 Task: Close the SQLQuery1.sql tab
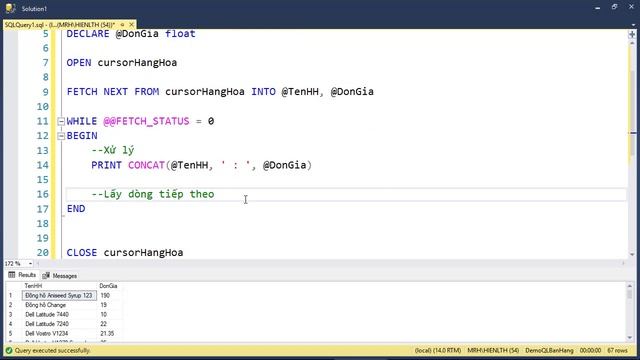(131, 25)
